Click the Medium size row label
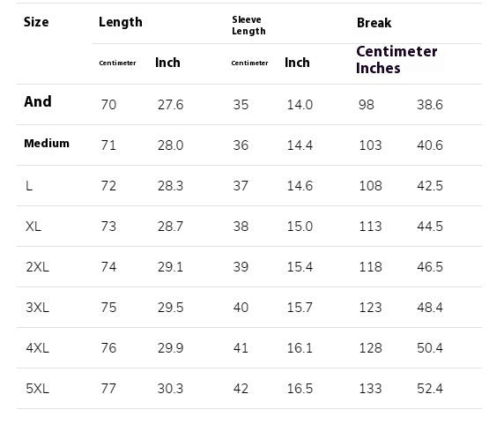Viewport: 504px width, 424px height. coord(47,144)
